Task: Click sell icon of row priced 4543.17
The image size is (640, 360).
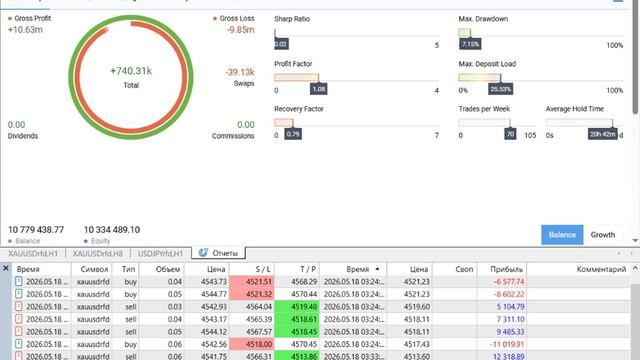Action: click(18, 319)
